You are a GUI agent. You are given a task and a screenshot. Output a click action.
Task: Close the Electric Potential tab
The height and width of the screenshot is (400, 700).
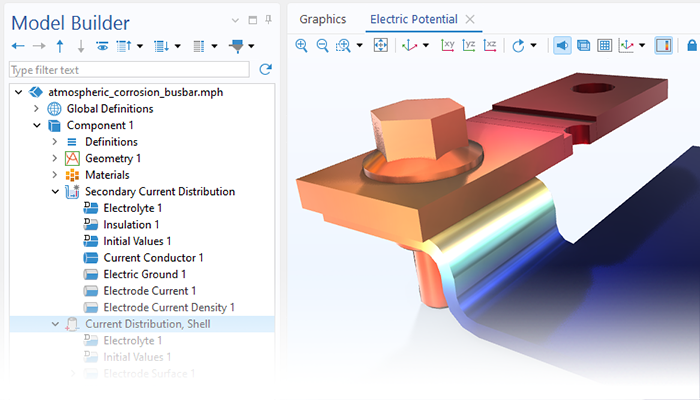click(470, 19)
